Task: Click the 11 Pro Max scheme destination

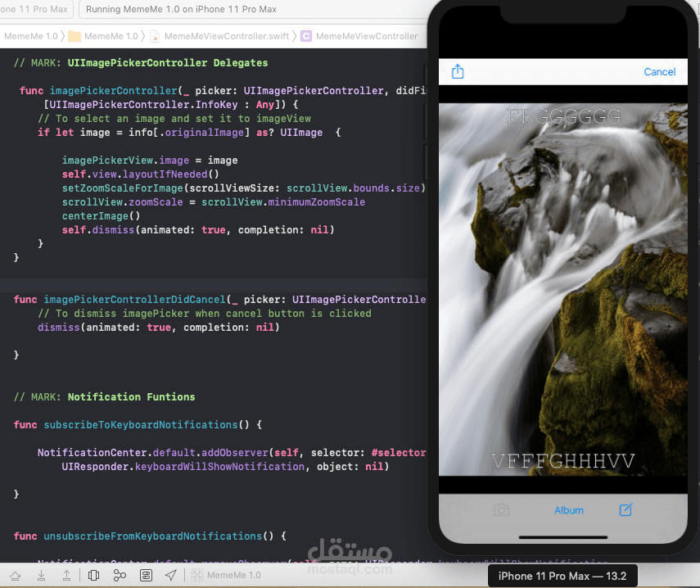Action: coord(36,9)
